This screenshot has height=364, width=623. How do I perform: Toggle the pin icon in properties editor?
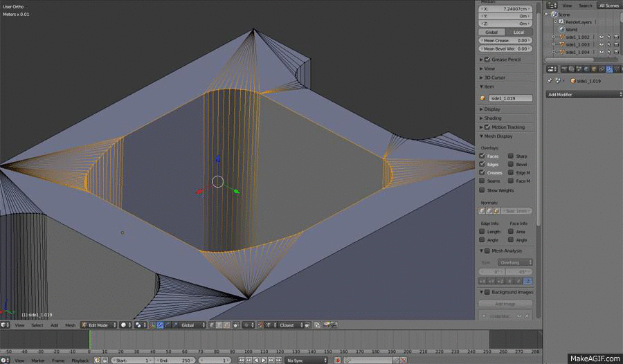[x=550, y=81]
